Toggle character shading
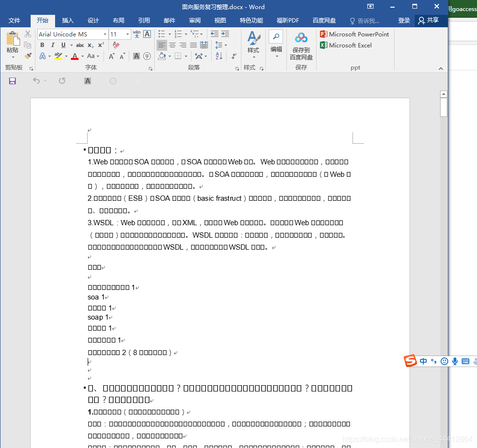477x448 pixels. click(x=136, y=56)
